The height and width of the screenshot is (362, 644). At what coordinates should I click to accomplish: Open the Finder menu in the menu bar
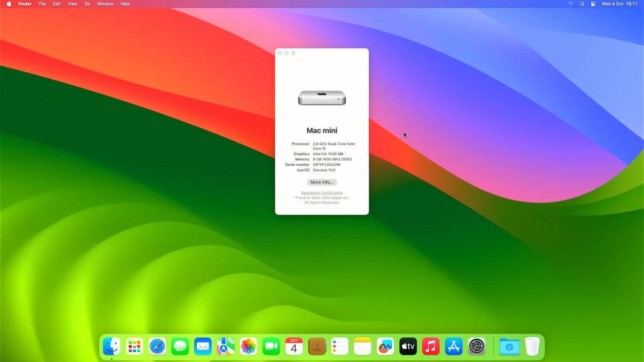(x=25, y=4)
